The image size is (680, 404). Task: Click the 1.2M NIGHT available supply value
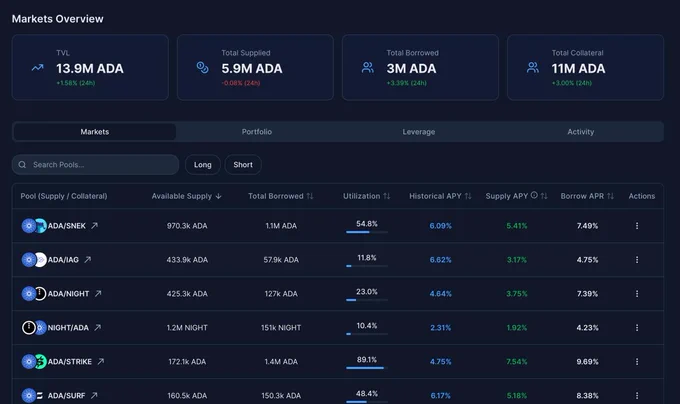coord(187,328)
